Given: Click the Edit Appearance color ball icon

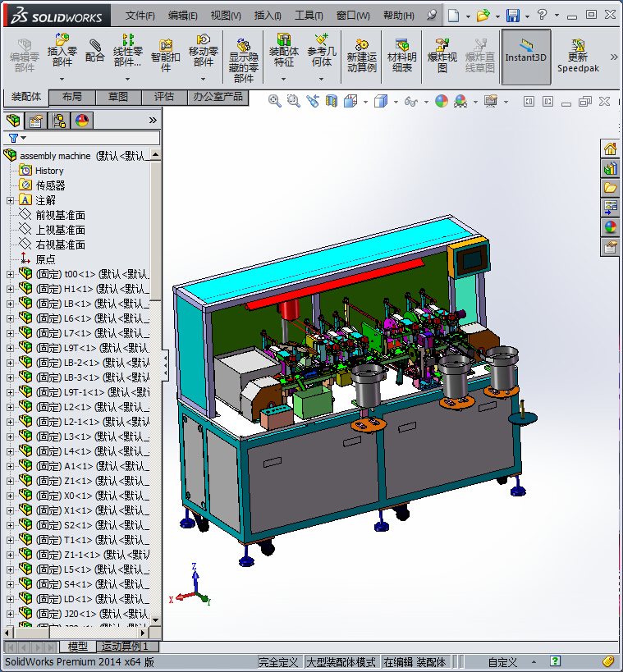Looking at the screenshot, I should [442, 101].
